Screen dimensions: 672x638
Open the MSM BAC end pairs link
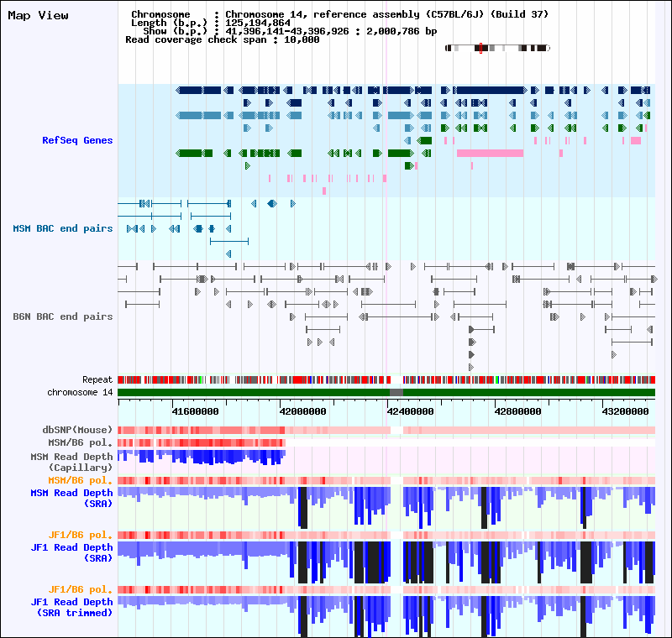click(x=62, y=228)
